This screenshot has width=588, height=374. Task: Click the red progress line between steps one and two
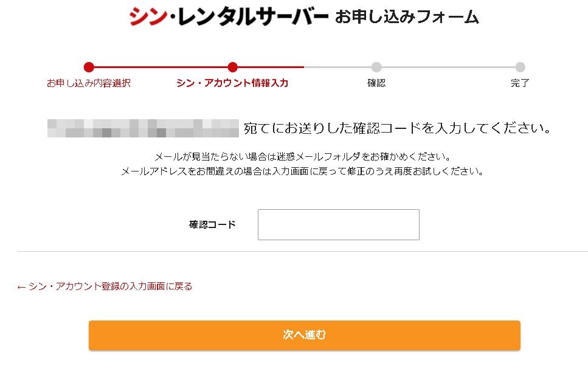(161, 67)
